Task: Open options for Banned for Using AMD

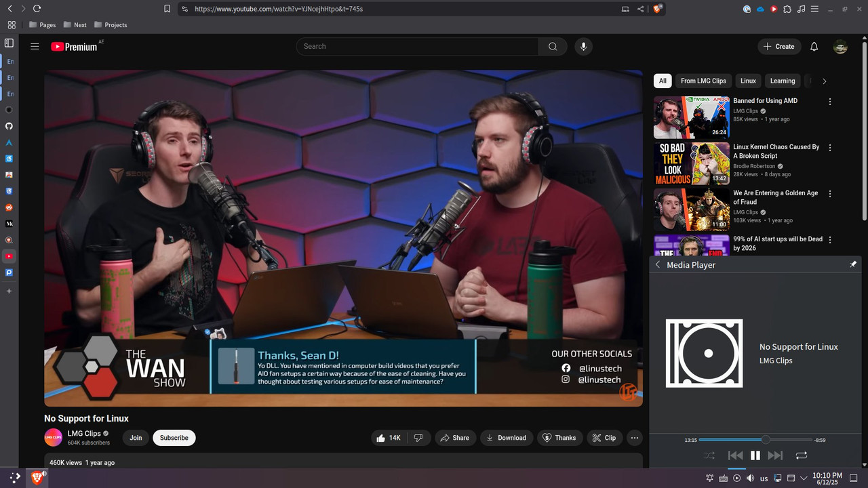Action: point(830,102)
